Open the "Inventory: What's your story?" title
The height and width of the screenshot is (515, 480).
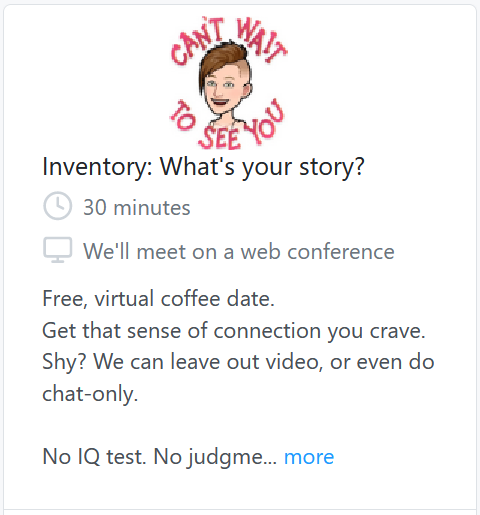click(x=203, y=166)
